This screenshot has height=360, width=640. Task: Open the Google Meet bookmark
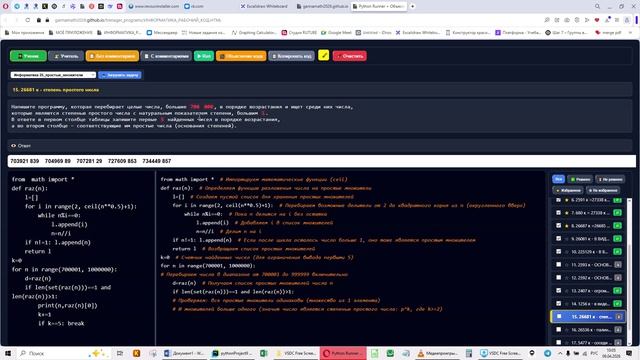336,32
